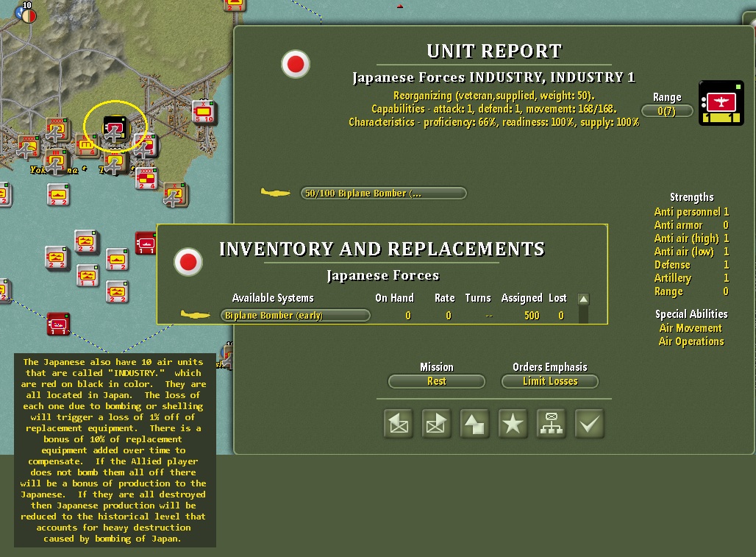
Task: Click the Available Systems column header
Action: point(273,298)
